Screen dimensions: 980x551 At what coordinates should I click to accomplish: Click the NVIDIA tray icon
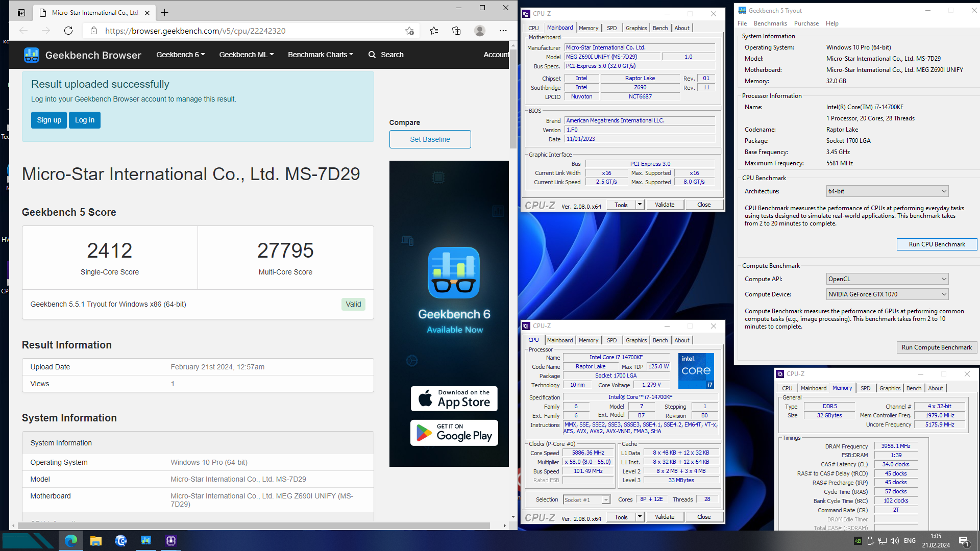click(x=858, y=541)
